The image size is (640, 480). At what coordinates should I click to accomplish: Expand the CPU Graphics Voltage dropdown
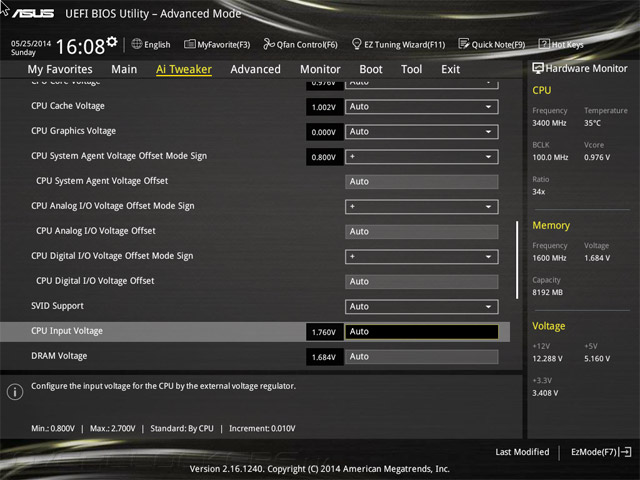[x=422, y=132]
